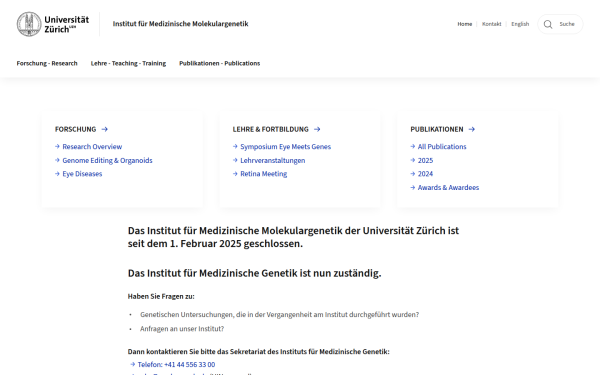Open Awards & Awardees link

(x=448, y=188)
